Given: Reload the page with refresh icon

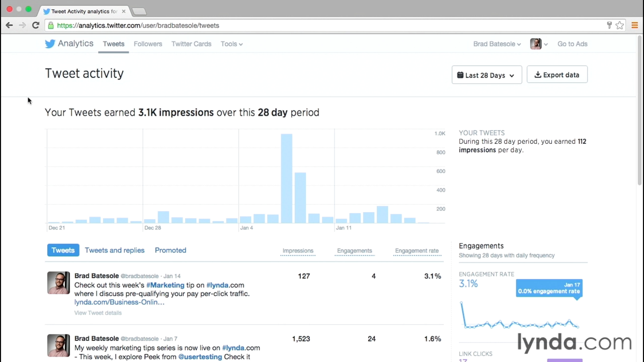Looking at the screenshot, I should (36, 25).
